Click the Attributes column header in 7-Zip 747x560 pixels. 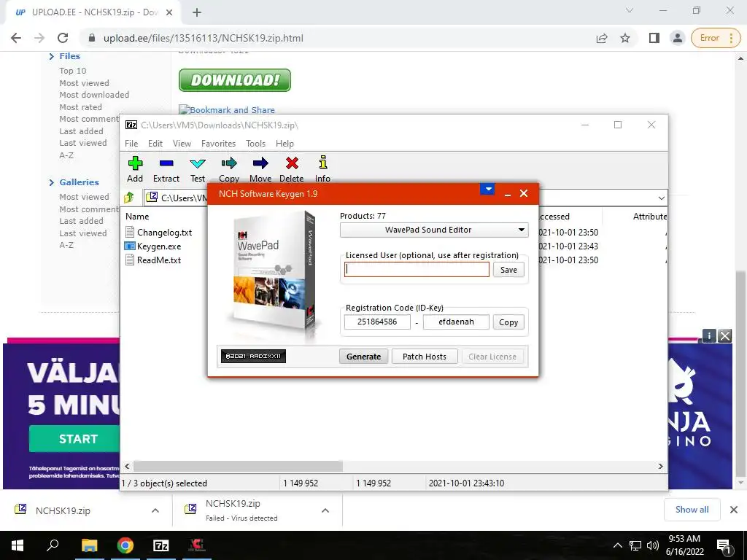[650, 216]
